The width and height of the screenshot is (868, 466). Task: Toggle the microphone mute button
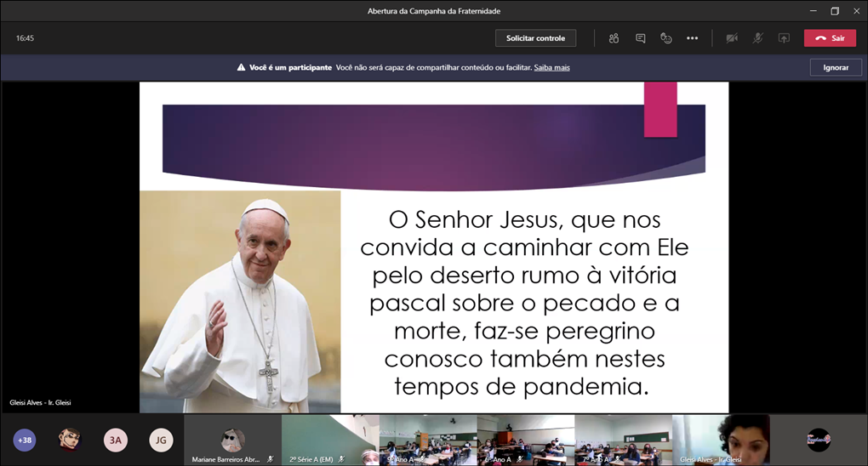(757, 38)
